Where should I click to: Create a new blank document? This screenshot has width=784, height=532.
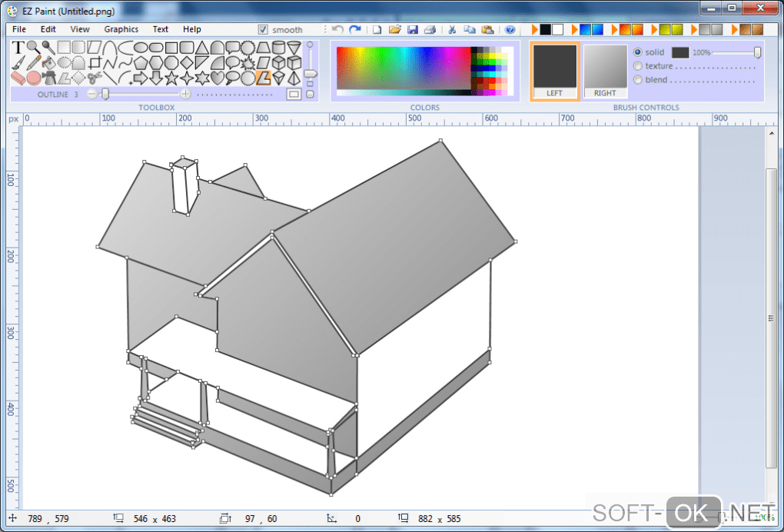pyautogui.click(x=377, y=29)
